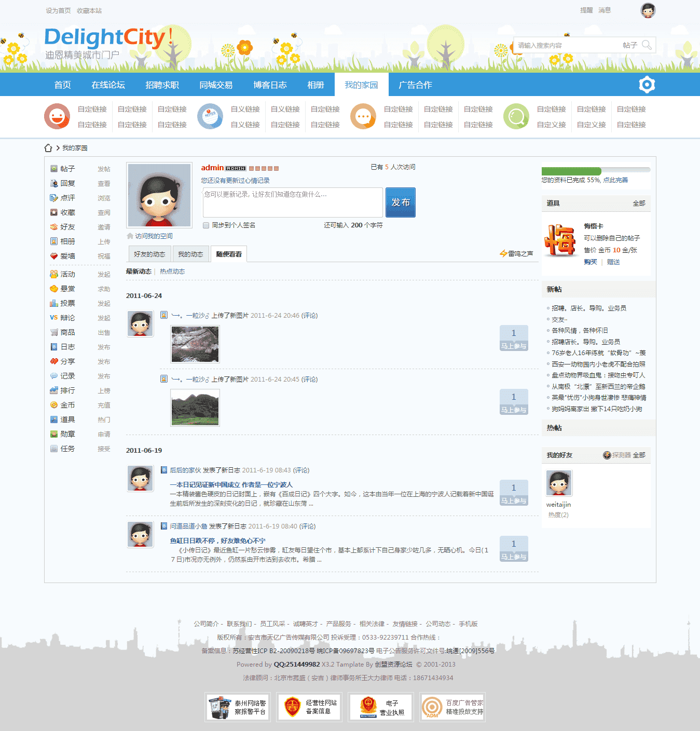
Task: Click the 爱墙 heart icon in sidebar
Action: pyautogui.click(x=54, y=256)
